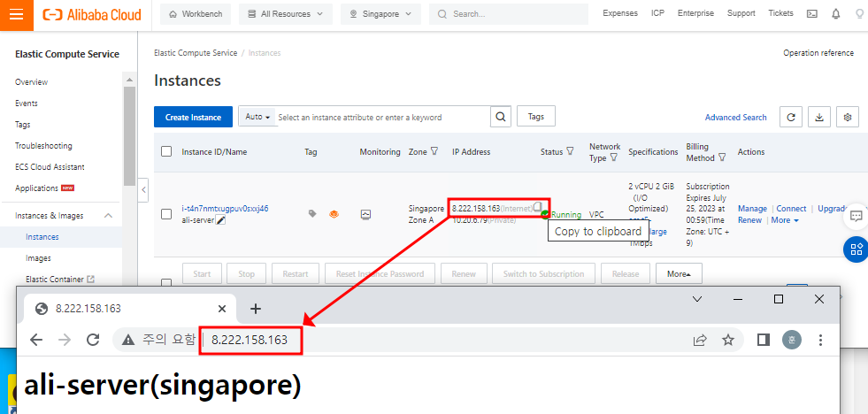
Task: Click the orange OS icon in ali-server row
Action: tap(334, 214)
